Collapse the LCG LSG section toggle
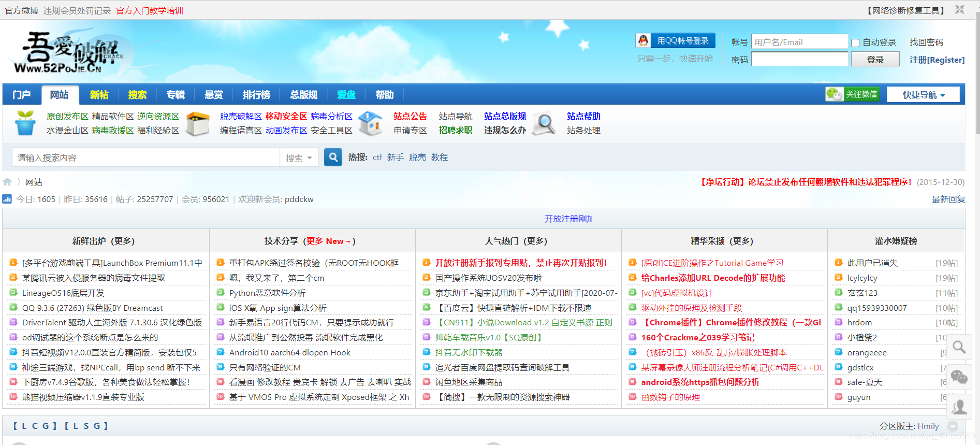 (953, 426)
